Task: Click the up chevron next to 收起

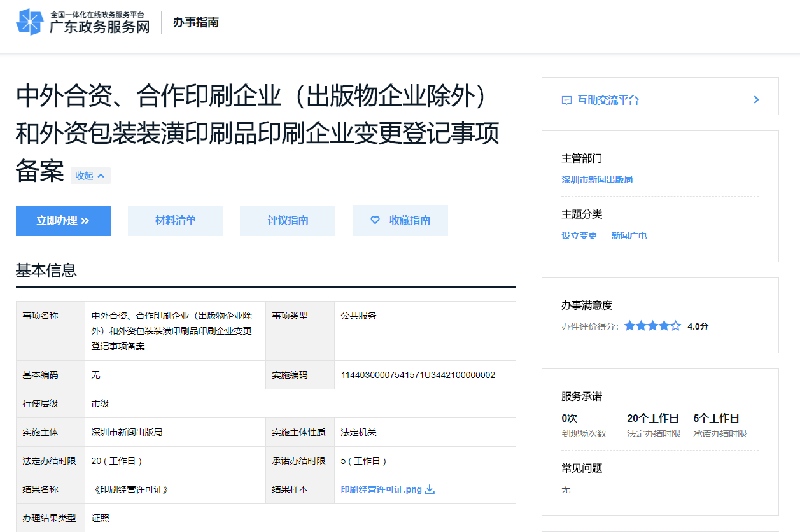Action: tap(101, 176)
